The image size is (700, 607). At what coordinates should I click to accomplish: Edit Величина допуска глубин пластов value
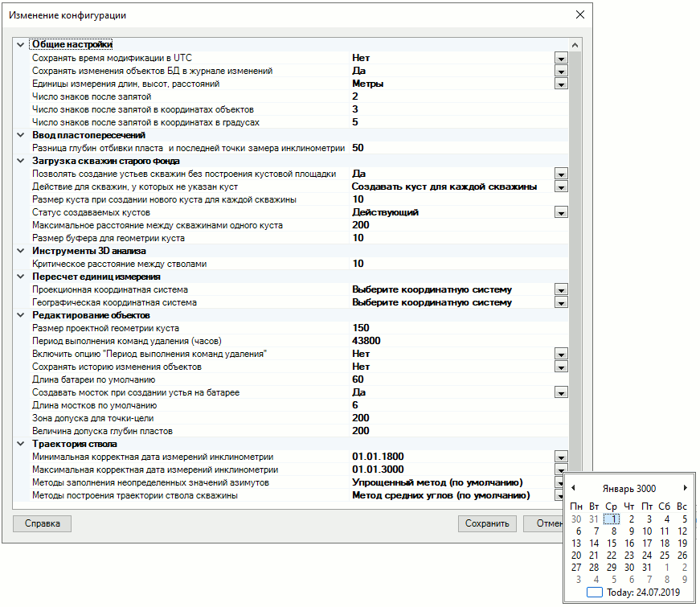(x=458, y=431)
